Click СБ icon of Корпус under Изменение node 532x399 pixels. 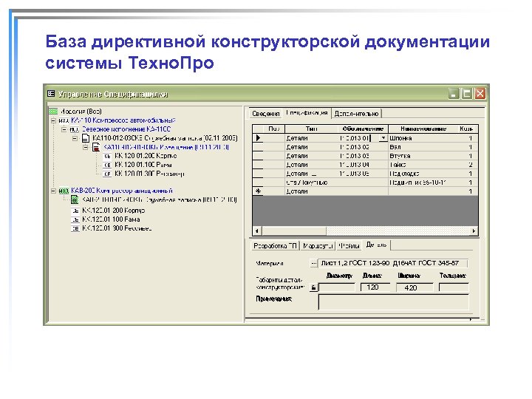point(107,156)
